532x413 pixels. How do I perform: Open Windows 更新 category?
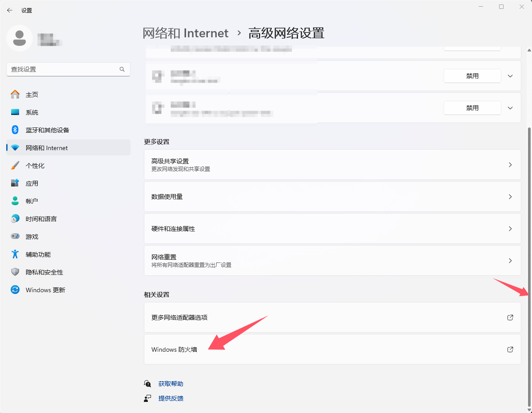point(68,290)
